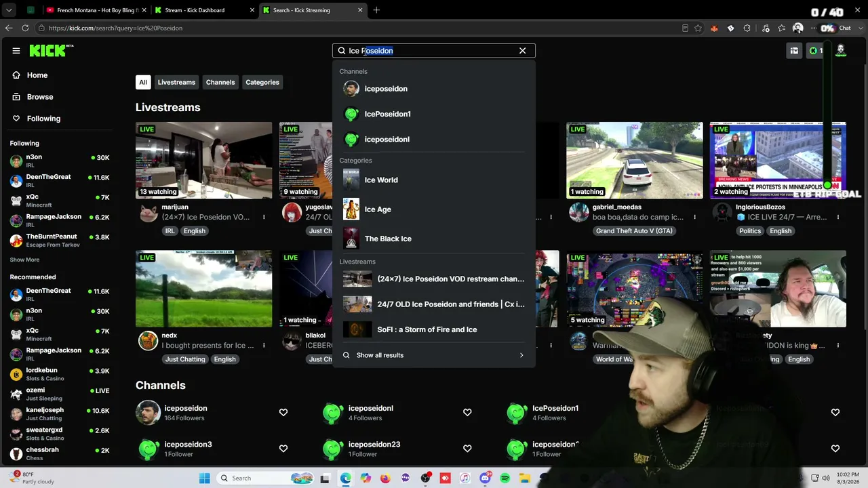The height and width of the screenshot is (488, 868).
Task: Open browser extensions puzzle icon
Action: tap(747, 28)
